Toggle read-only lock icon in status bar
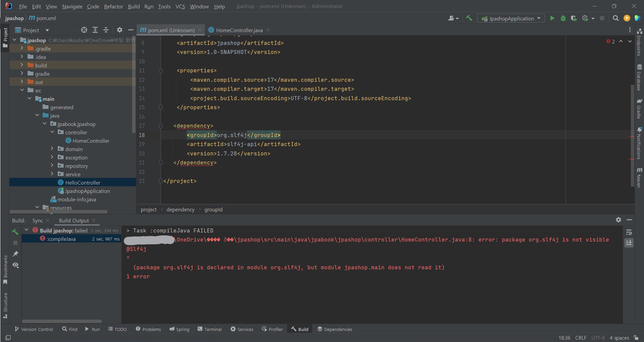This screenshot has height=342, width=644. pos(636,338)
